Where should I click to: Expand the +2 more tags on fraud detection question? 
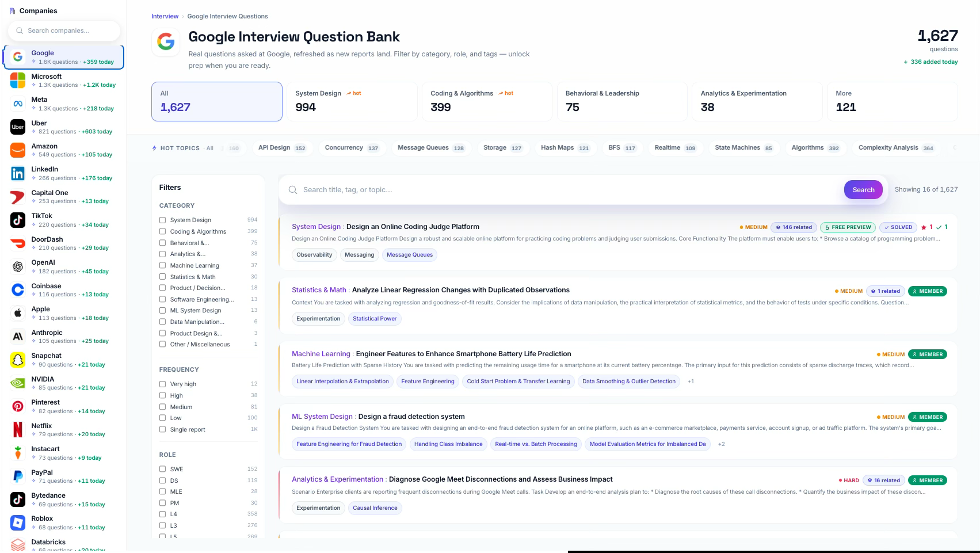722,444
